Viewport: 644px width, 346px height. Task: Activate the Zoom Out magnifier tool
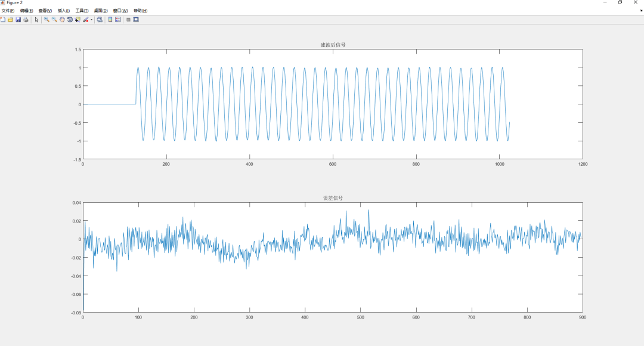coord(54,19)
